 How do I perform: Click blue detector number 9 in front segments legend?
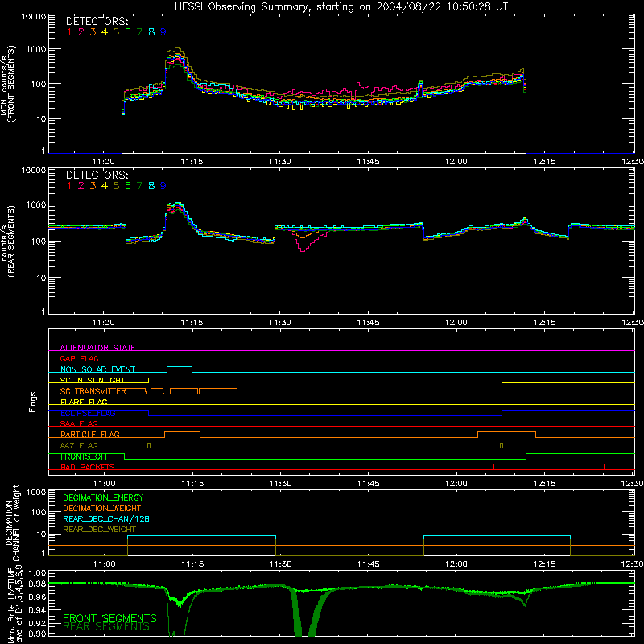click(x=163, y=32)
